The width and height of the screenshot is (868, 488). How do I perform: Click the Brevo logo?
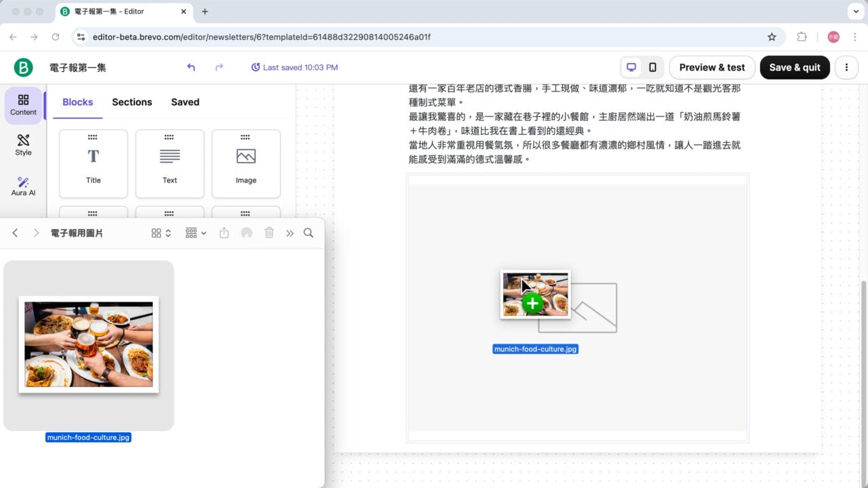tap(24, 67)
